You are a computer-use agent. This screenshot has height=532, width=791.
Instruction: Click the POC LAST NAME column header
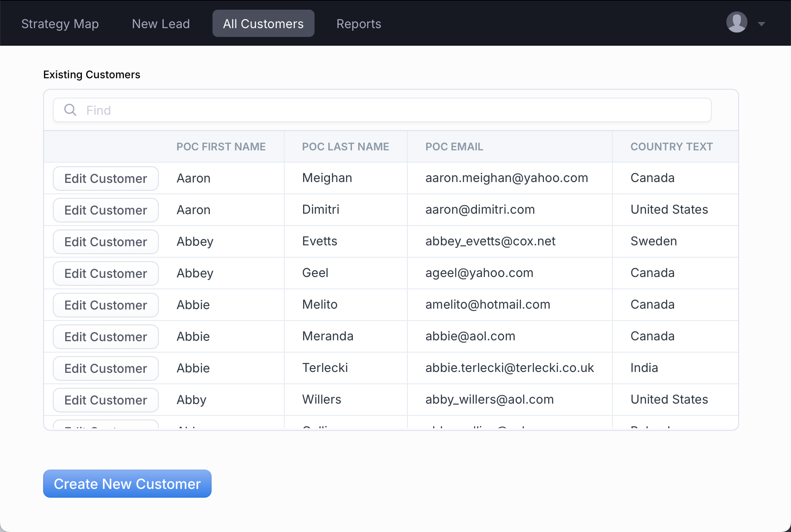[x=345, y=147]
